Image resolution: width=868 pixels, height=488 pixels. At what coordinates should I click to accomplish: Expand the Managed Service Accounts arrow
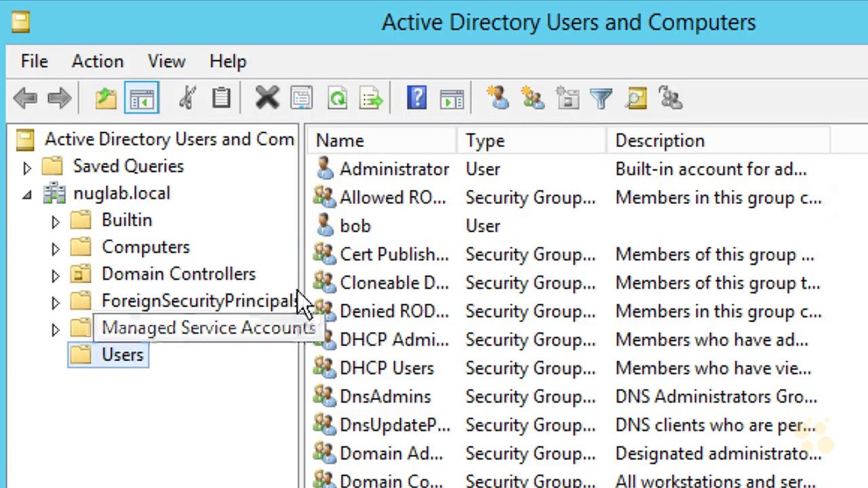(56, 330)
